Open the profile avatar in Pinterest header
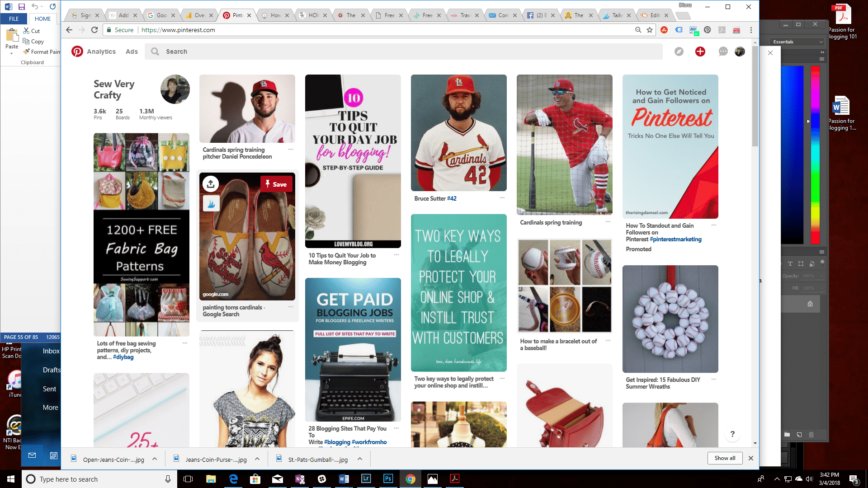Viewport: 868px width, 488px height. [740, 52]
